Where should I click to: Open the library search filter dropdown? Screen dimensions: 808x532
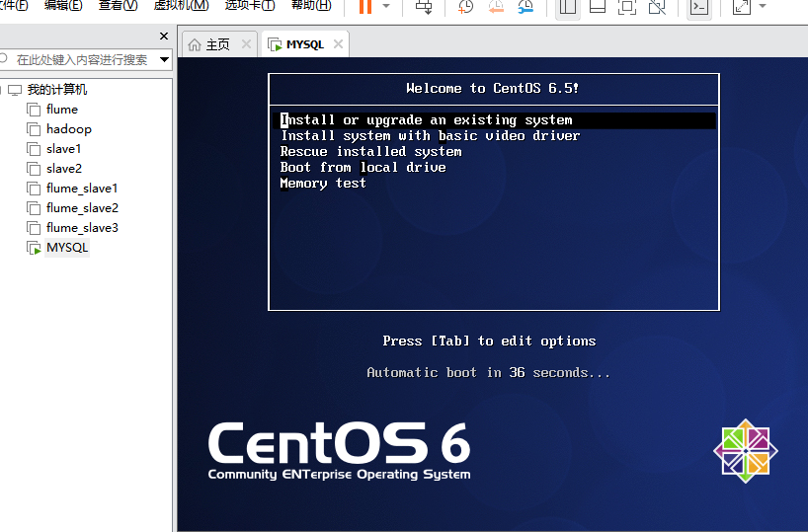(164, 60)
